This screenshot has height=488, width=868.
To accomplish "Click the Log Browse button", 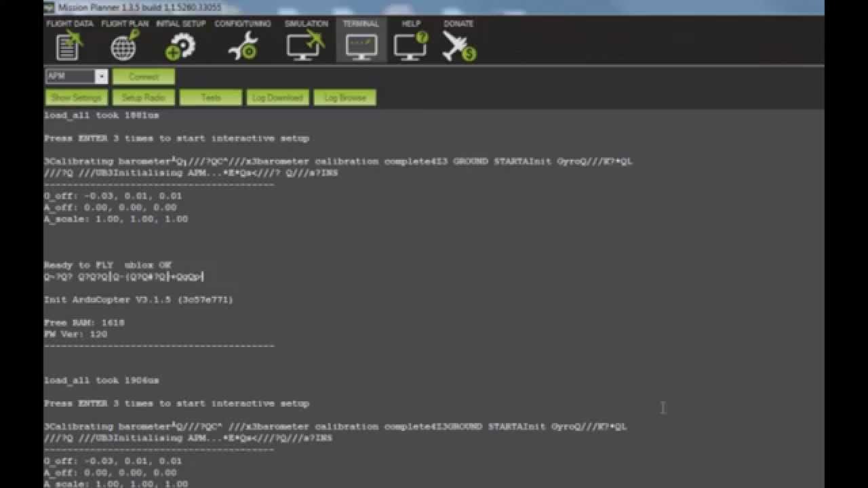I will pos(345,98).
